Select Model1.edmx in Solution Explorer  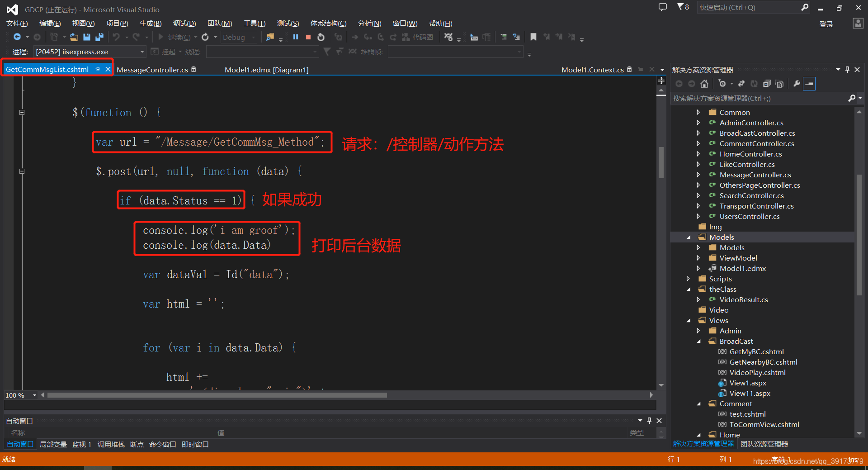click(x=742, y=268)
